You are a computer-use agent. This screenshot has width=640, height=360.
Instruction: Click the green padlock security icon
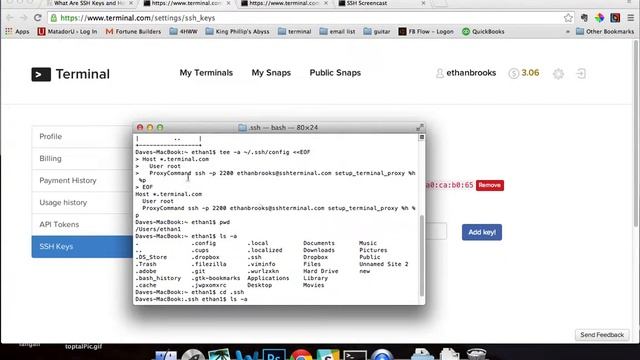point(53,18)
